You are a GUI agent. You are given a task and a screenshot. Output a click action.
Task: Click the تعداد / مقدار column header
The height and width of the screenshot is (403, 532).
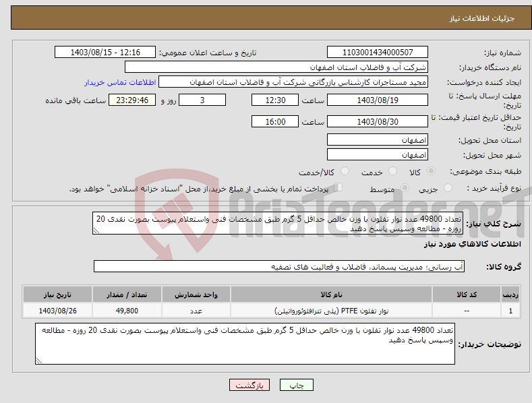127,294
